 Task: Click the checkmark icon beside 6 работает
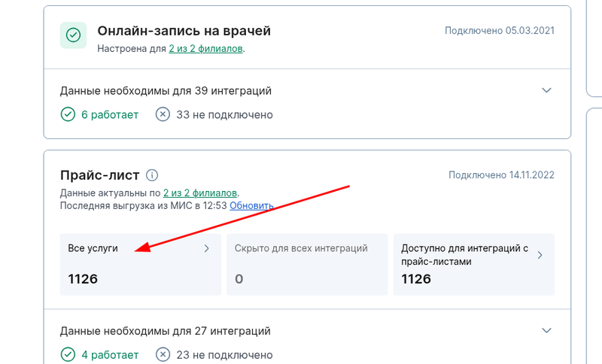click(68, 114)
